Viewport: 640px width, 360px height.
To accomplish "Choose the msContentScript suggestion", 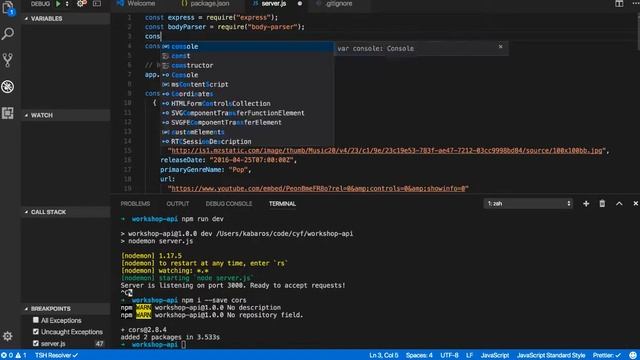I will (247, 84).
